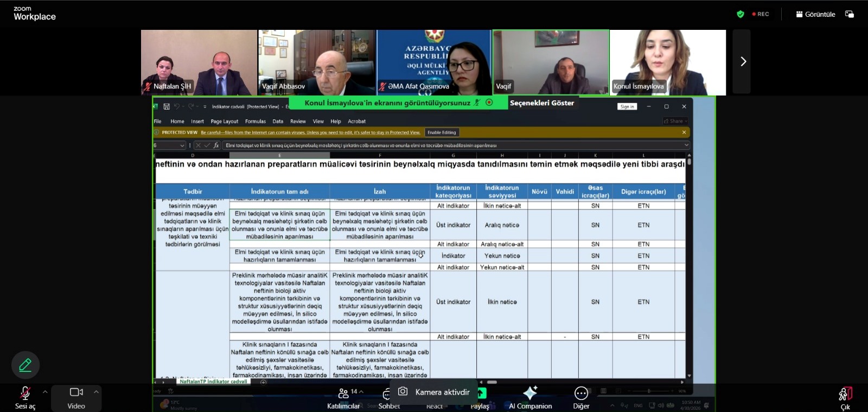Screen dimensions: 868x412
Task: Expand participants options arrow next to 14
Action: (361, 391)
